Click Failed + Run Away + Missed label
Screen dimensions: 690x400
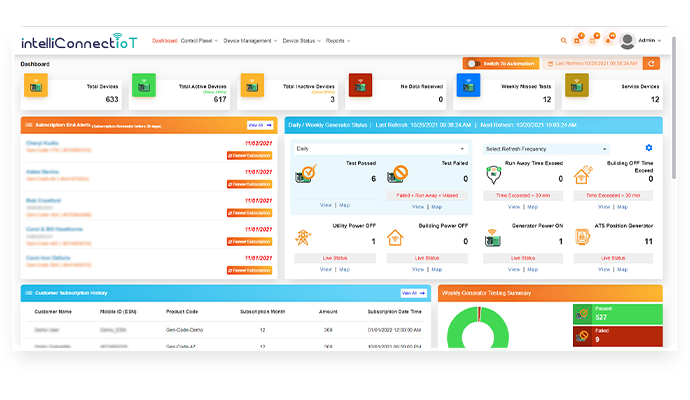pyautogui.click(x=427, y=195)
